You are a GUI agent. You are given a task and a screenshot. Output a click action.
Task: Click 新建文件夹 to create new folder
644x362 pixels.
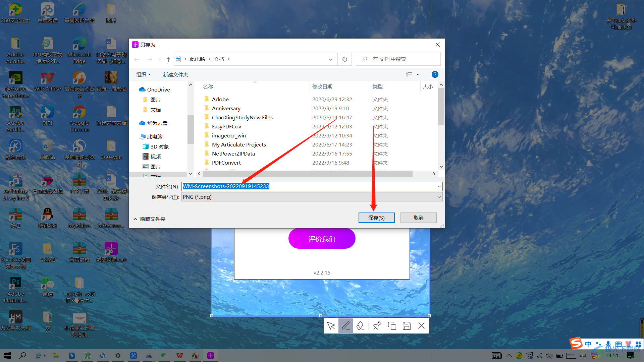tap(176, 74)
